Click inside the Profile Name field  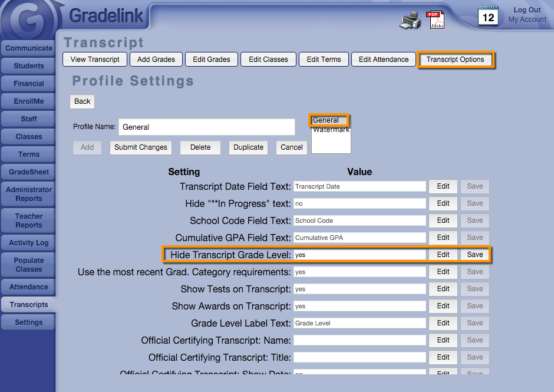coord(206,127)
